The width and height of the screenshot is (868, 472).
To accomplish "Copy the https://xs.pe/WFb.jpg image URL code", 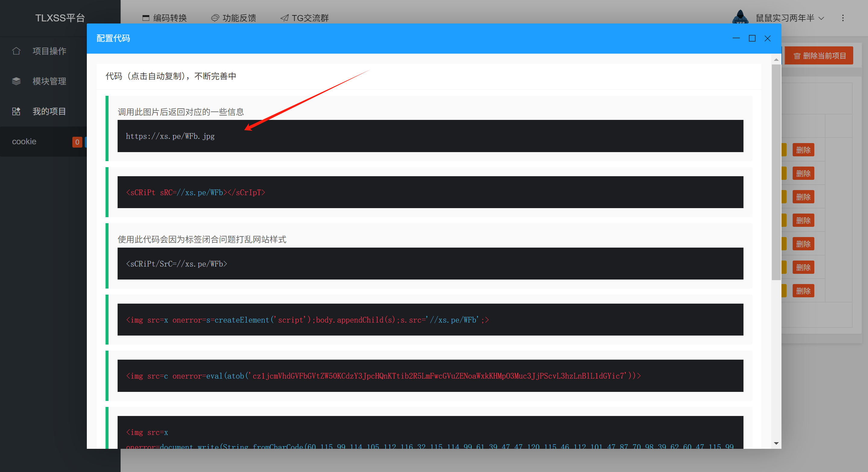I will pos(430,136).
